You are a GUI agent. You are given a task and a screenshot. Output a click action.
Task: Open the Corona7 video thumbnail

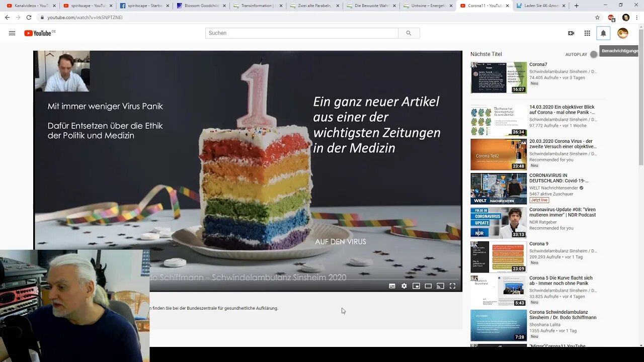[499, 77]
